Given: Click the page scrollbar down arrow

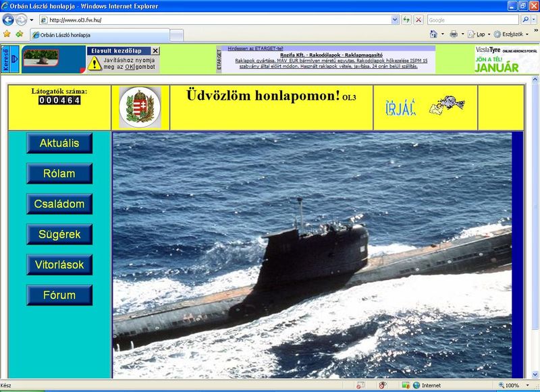Looking at the screenshot, I should coord(535,374).
